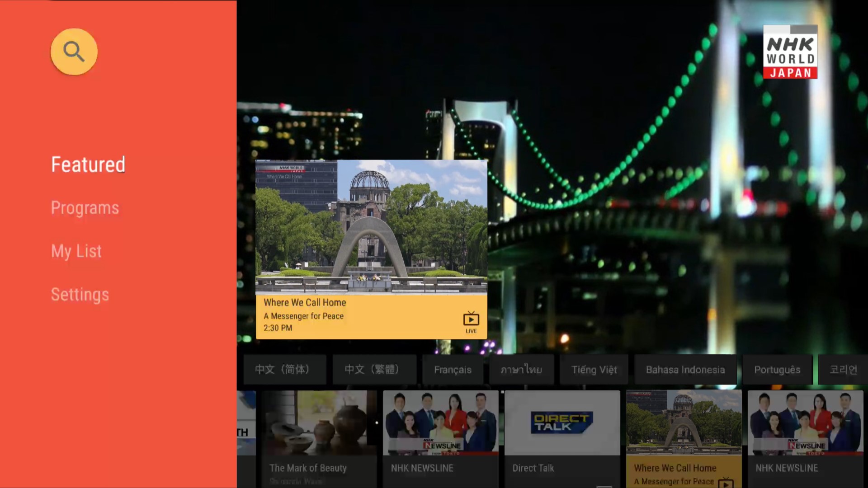Image resolution: width=868 pixels, height=488 pixels.
Task: Play the live program Where We Call Home
Action: tap(371, 249)
